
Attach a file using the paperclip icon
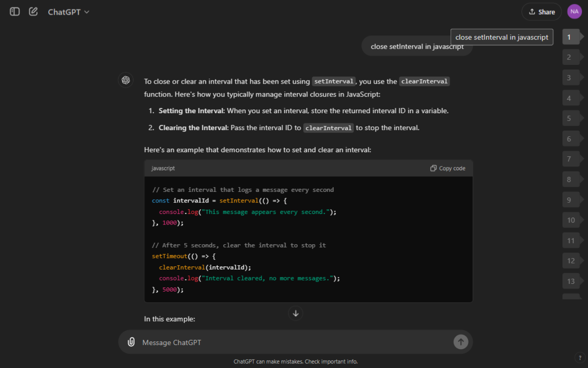(131, 342)
